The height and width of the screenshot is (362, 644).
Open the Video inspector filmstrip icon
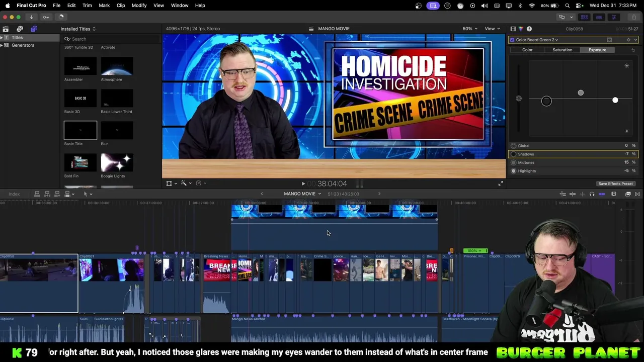tap(513, 29)
